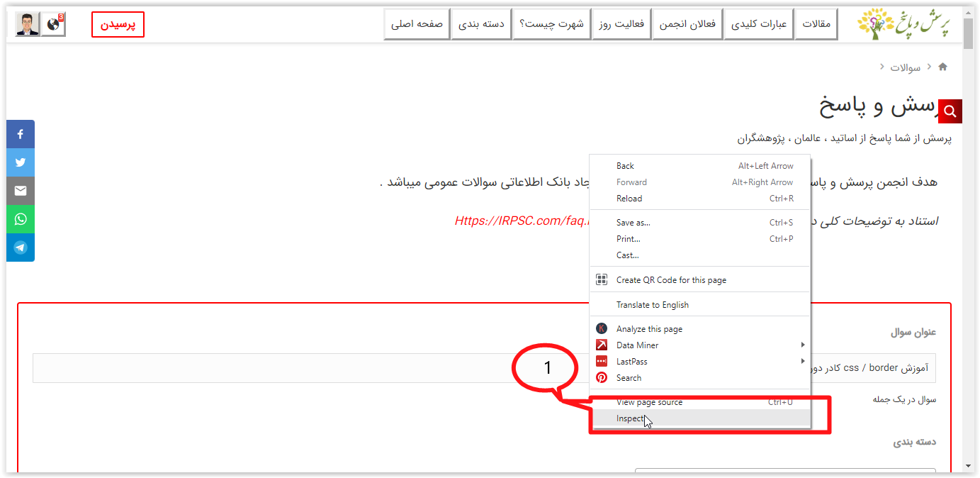Share the page via WhatsApp icon
Viewport: 980px width, 478px height.
(21, 219)
